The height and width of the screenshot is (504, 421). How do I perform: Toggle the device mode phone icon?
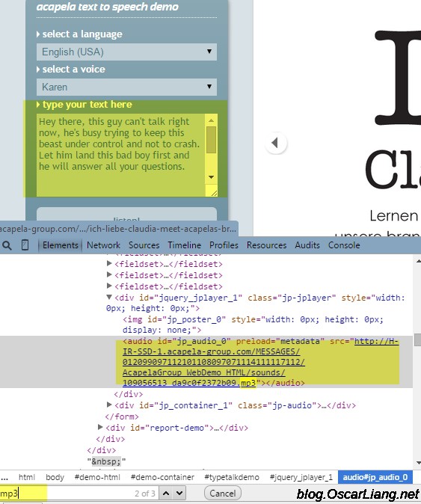(x=25, y=245)
